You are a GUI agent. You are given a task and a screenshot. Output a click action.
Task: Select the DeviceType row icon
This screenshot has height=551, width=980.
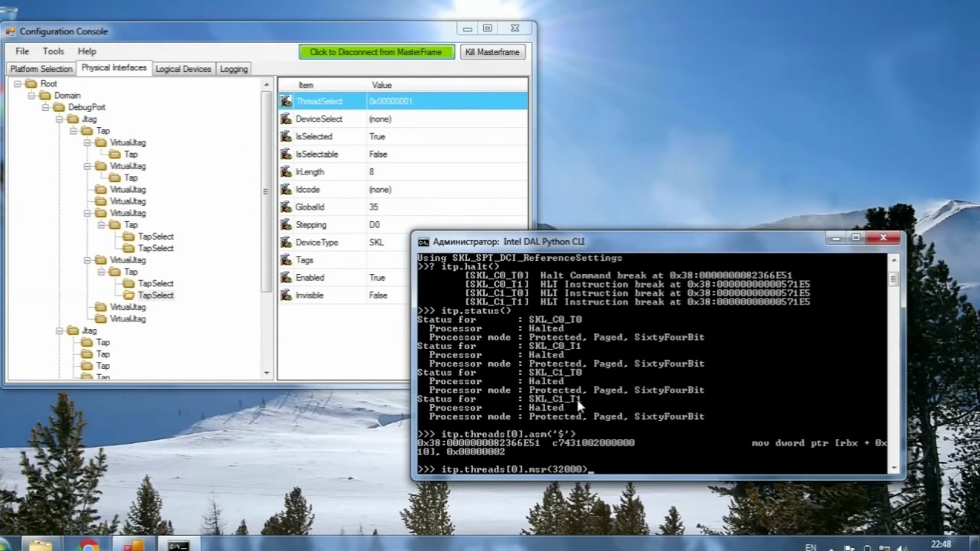click(286, 242)
